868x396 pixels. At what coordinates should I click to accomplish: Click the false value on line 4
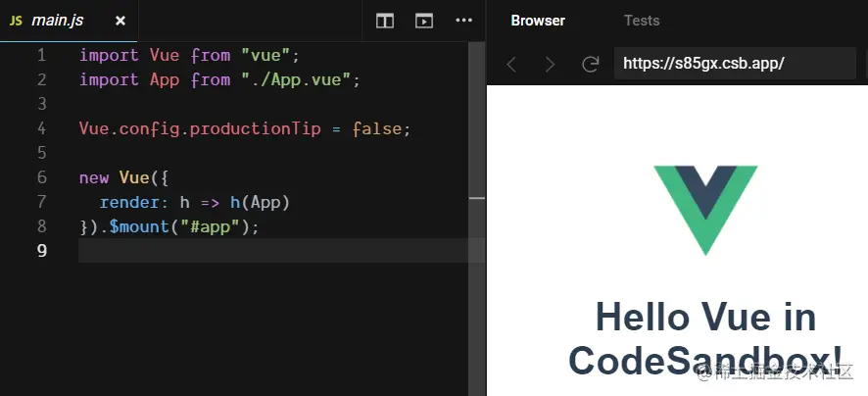coord(376,128)
